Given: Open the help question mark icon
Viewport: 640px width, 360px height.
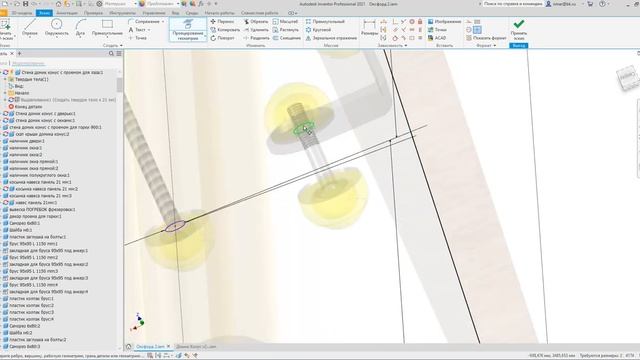Looking at the screenshot, I should tap(602, 4).
